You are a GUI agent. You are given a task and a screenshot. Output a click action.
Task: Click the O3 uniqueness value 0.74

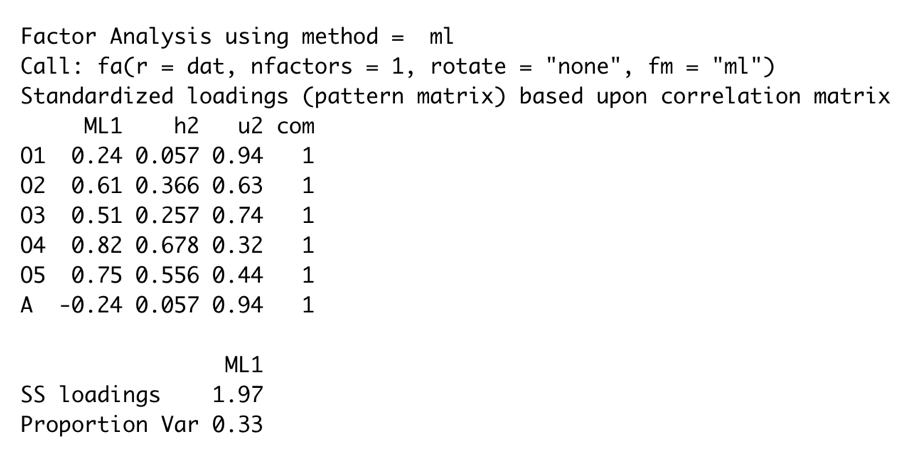(237, 216)
